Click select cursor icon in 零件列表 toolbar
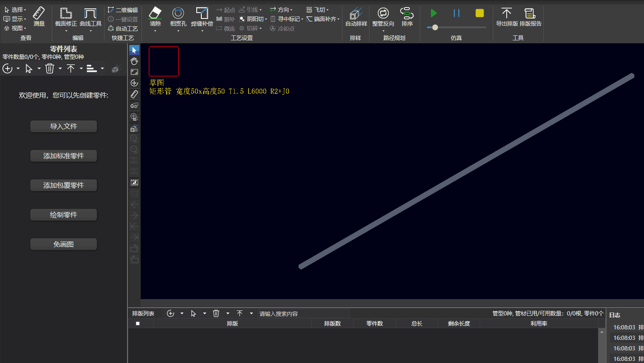Viewport: 644px width, 363px height. [x=29, y=69]
